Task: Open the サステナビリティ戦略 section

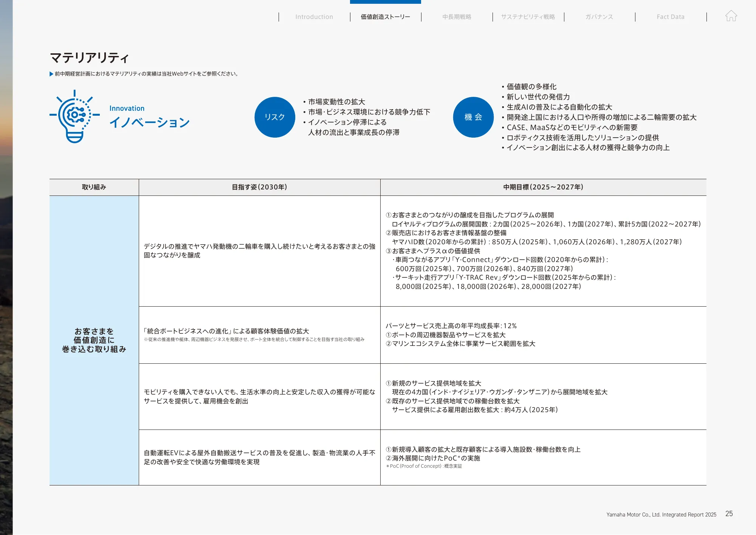Action: tap(528, 17)
